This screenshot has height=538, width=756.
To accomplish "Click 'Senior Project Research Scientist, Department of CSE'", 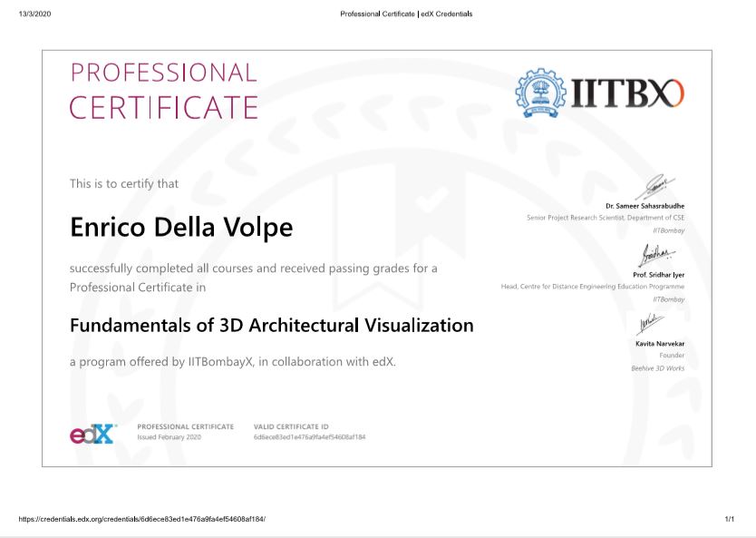I will tap(606, 218).
